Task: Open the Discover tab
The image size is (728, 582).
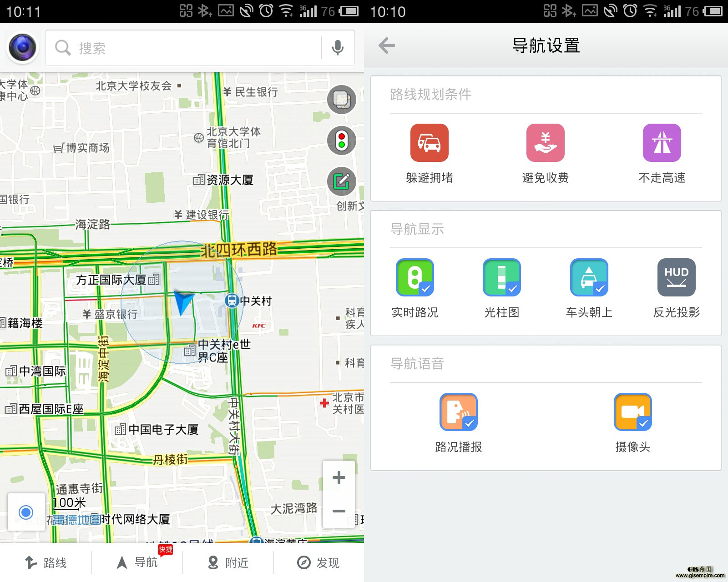Action: [x=318, y=562]
